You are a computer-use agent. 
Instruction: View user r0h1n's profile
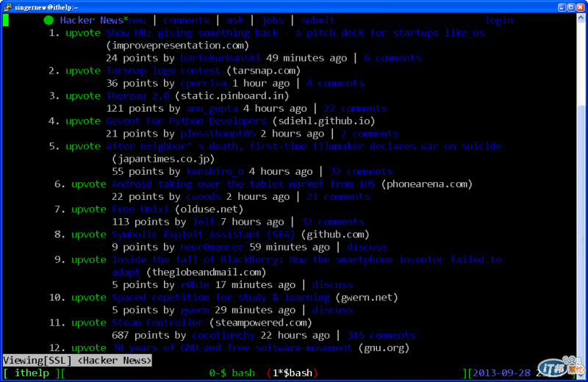point(195,285)
